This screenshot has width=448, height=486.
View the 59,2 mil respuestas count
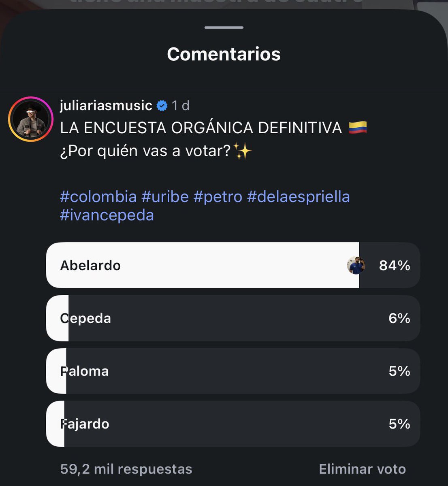coord(126,469)
